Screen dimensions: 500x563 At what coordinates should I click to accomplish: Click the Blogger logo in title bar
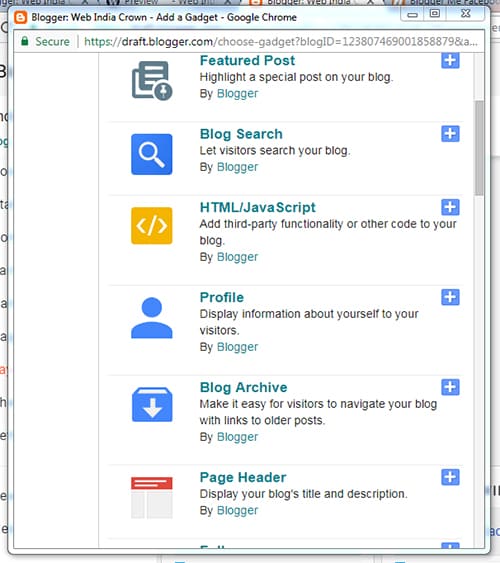[20, 17]
